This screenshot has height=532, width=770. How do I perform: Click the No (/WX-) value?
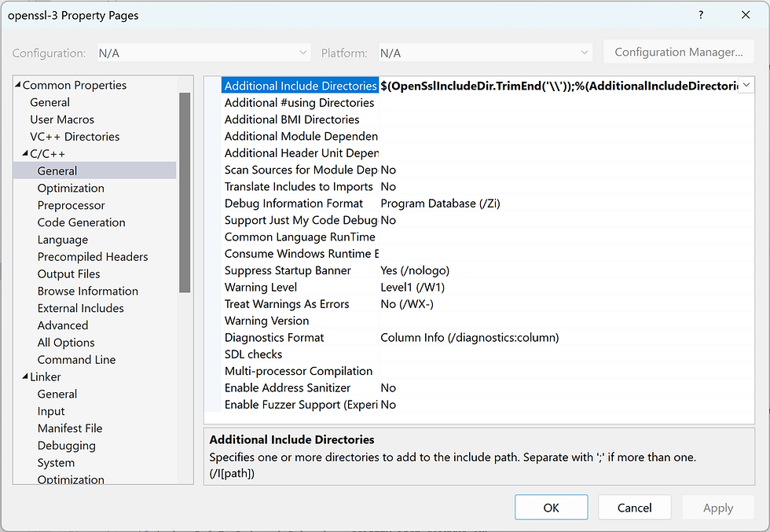point(407,304)
